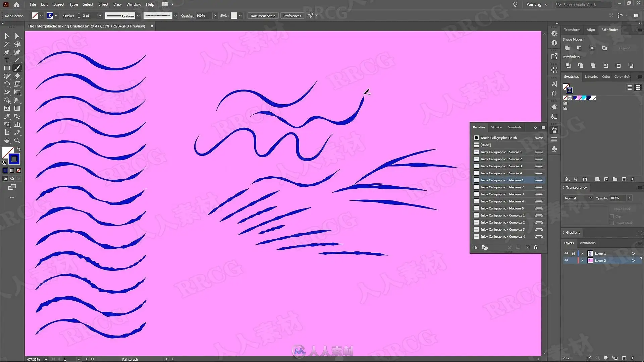Open the Normal blending mode dropdown

[578, 198]
